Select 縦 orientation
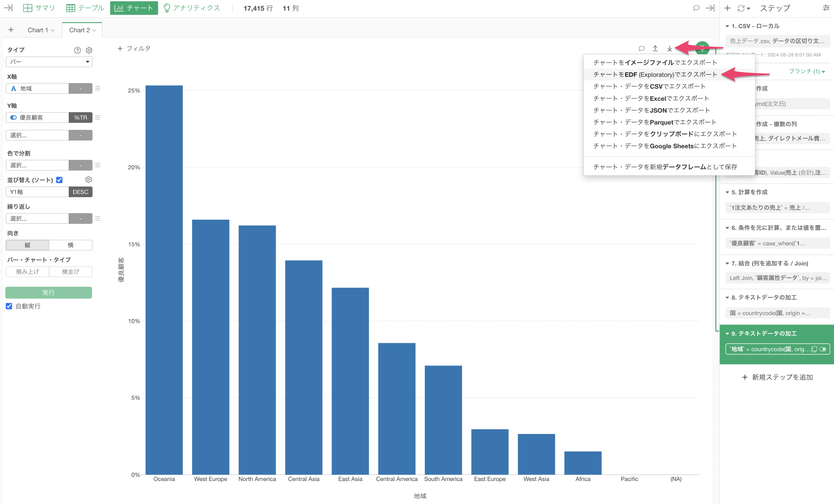This screenshot has width=834, height=504. [x=27, y=245]
